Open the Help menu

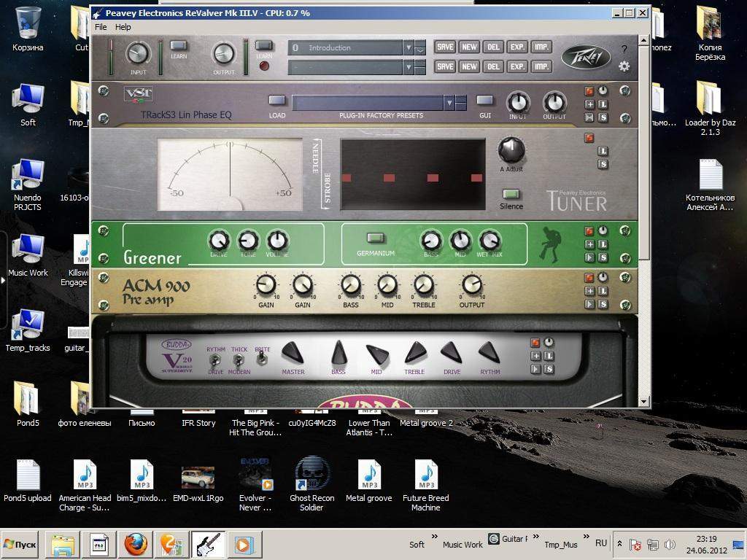click(x=123, y=27)
